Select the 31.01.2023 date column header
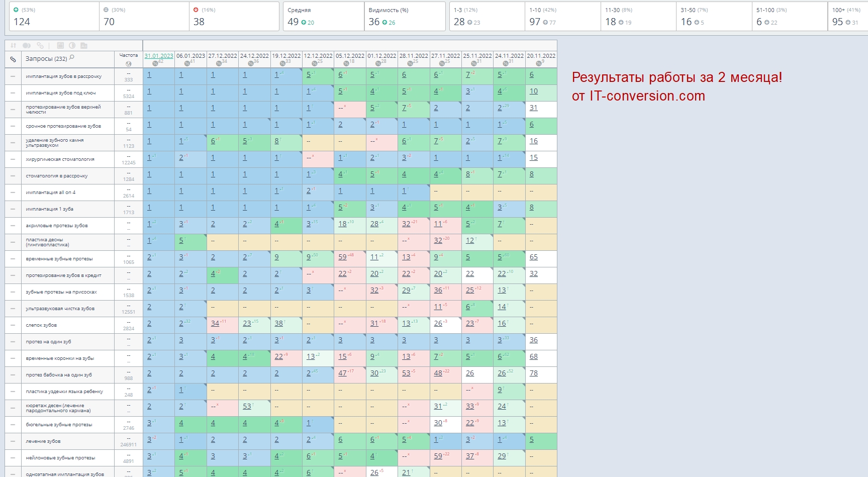This screenshot has width=868, height=477. (158, 56)
